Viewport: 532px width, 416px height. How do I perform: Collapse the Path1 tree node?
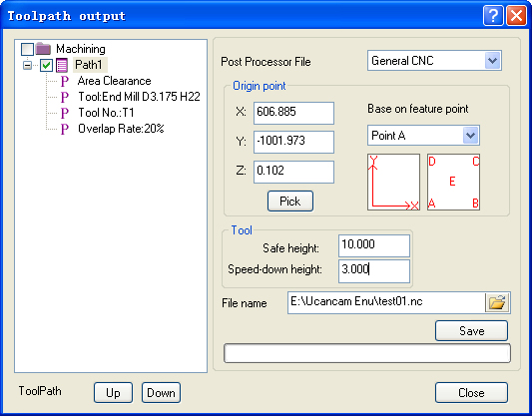28,65
